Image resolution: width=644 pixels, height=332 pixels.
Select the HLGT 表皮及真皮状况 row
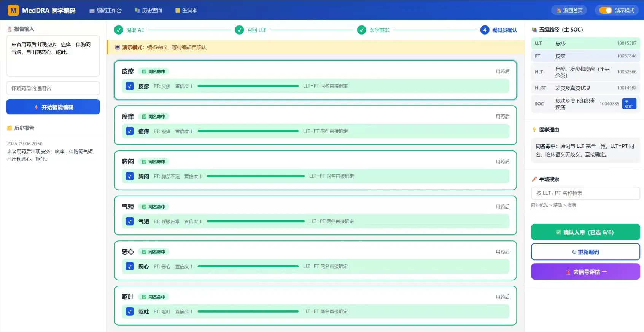point(585,88)
